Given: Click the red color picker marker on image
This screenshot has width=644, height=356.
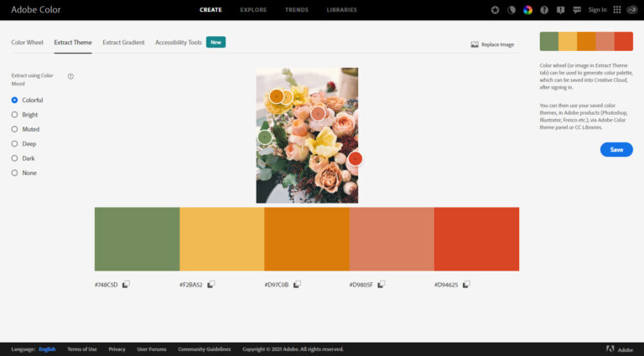Looking at the screenshot, I should [x=355, y=158].
